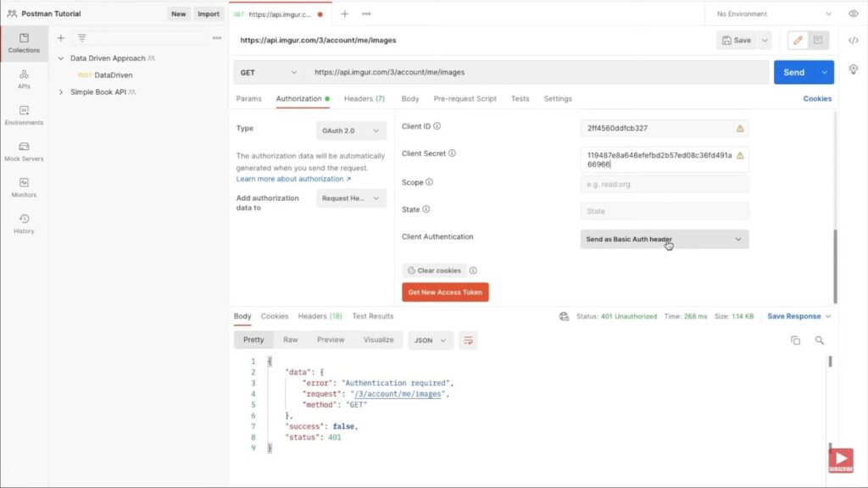Open the Mock Servers sidebar section

coord(24,152)
